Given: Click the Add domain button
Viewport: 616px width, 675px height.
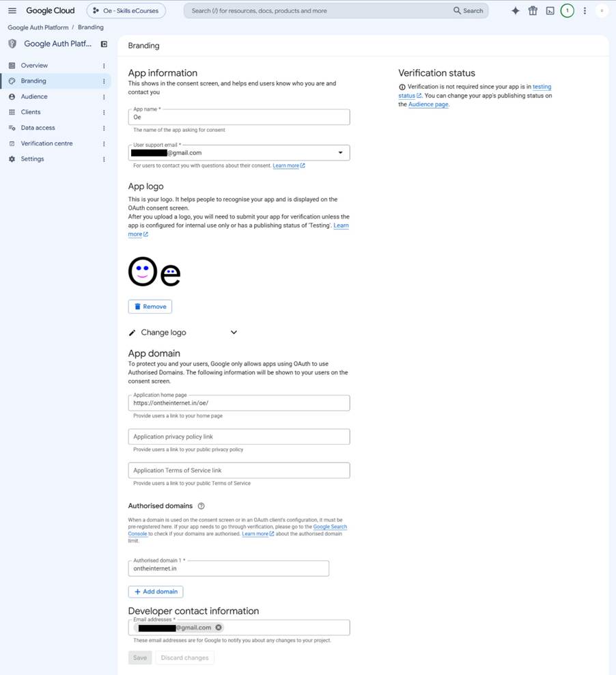Looking at the screenshot, I should pos(156,592).
